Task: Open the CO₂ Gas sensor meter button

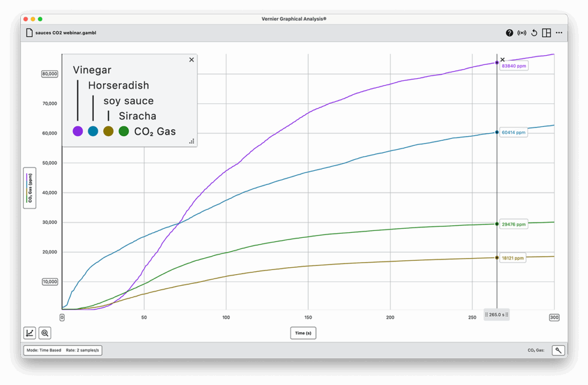Action: [x=558, y=350]
